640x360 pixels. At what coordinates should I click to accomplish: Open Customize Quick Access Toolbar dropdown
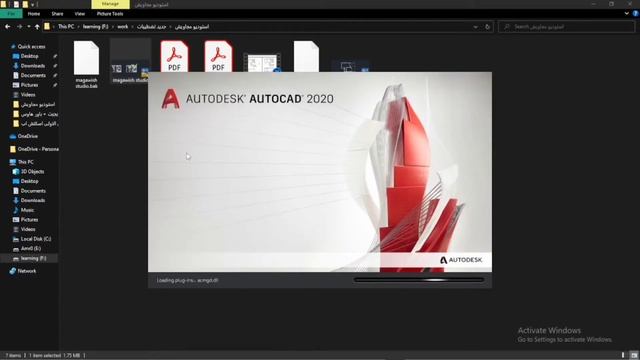pyautogui.click(x=33, y=5)
